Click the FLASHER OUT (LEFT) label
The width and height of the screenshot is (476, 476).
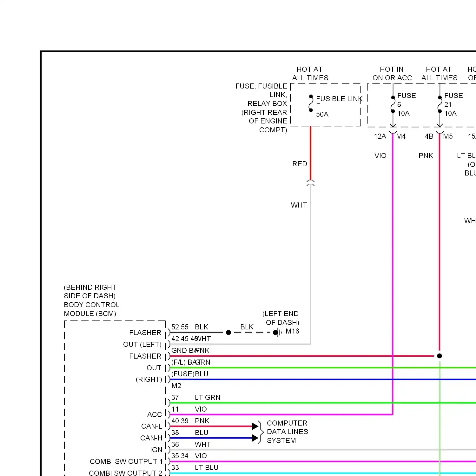(x=142, y=338)
